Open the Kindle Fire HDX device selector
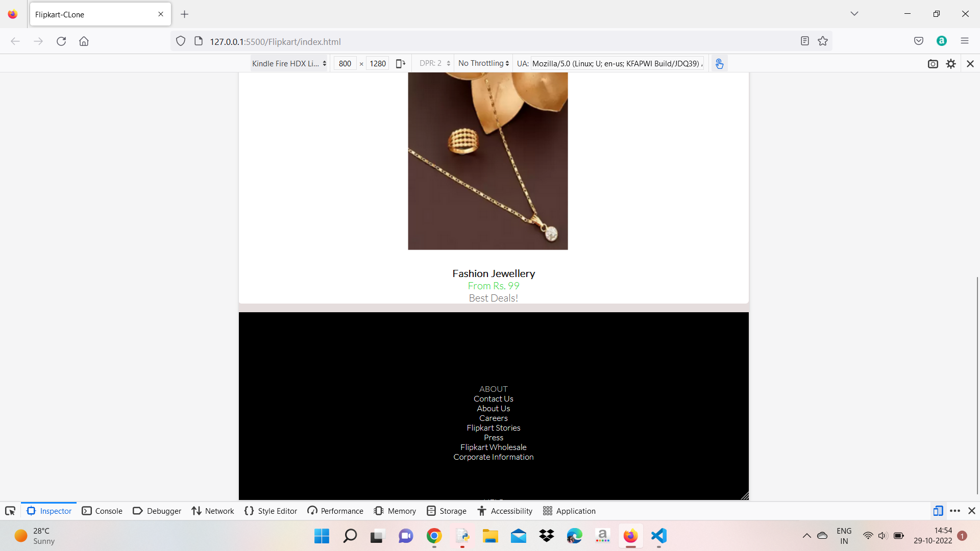The image size is (980, 551). 288,63
